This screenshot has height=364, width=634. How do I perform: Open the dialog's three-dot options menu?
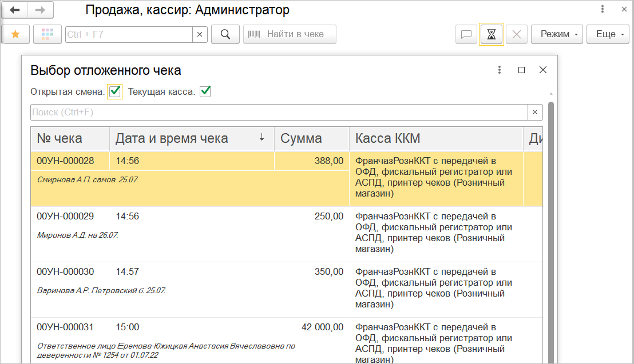point(500,70)
